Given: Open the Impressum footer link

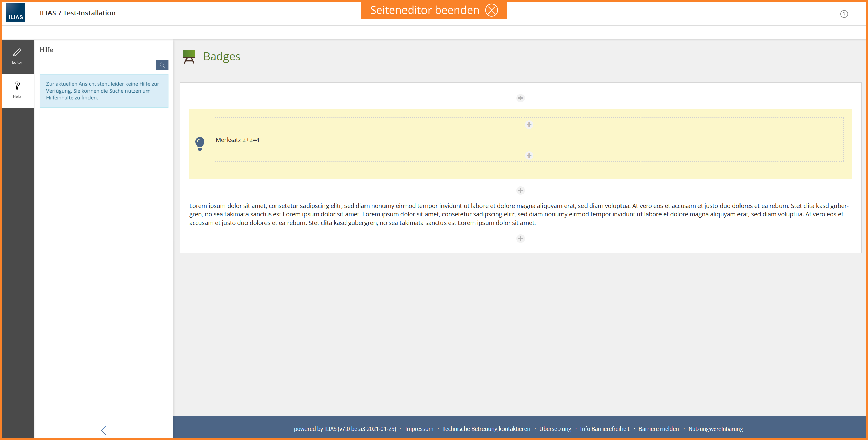Looking at the screenshot, I should point(419,429).
